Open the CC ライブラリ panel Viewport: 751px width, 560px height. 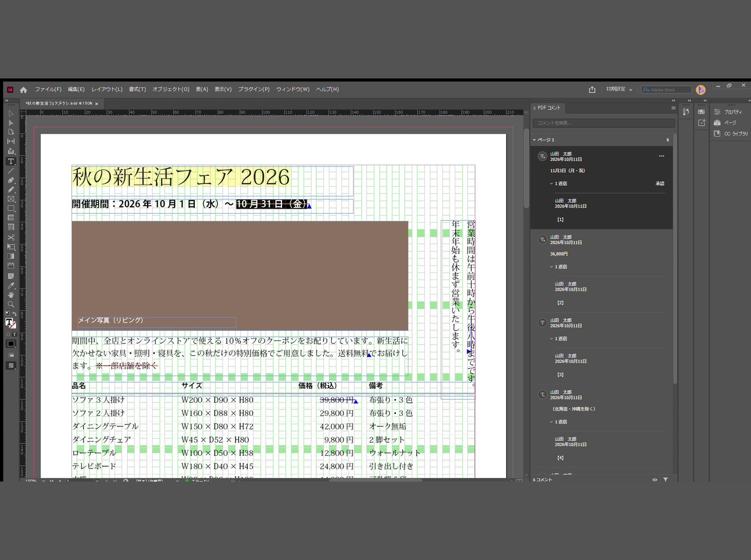point(731,134)
